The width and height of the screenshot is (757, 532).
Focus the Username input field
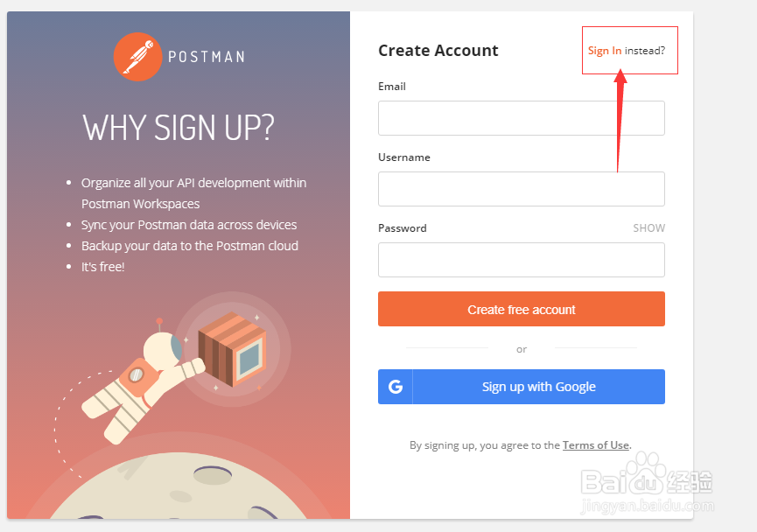521,189
